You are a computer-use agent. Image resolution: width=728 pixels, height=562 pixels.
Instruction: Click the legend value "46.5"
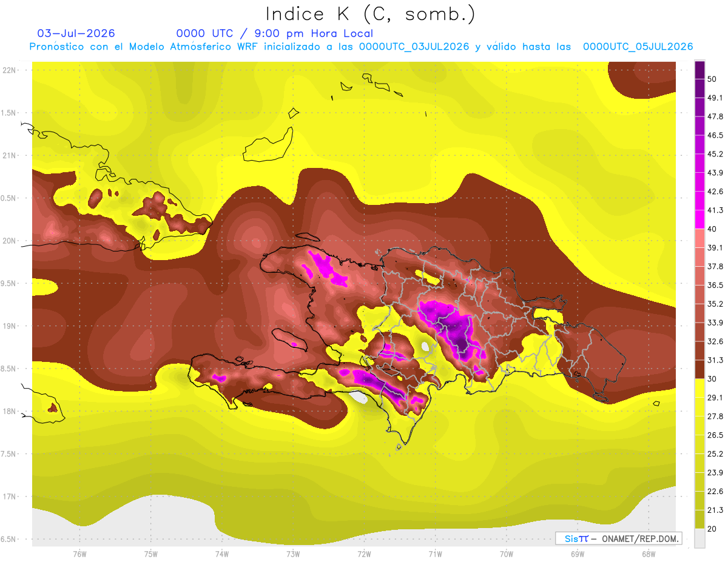(x=715, y=135)
